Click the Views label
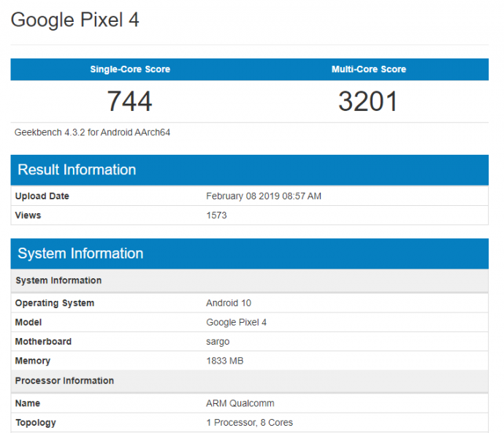This screenshot has width=504, height=433. point(28,215)
